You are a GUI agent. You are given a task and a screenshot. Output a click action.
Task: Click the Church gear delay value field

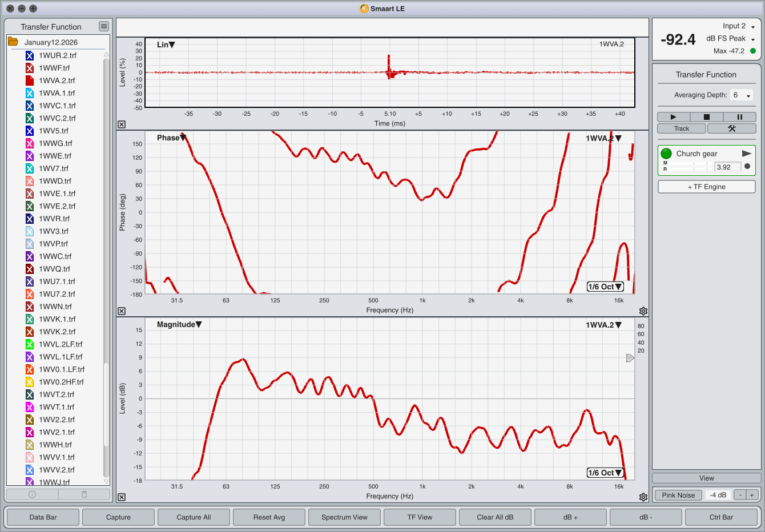[x=727, y=167]
